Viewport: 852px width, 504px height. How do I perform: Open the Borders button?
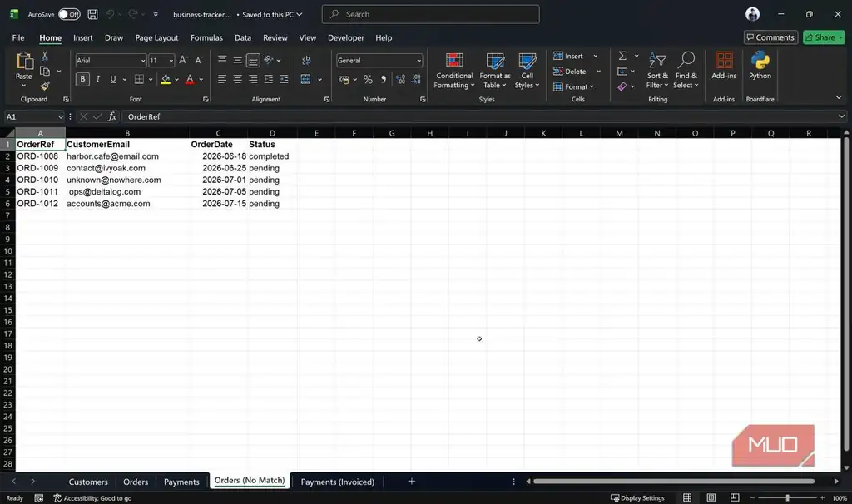[139, 79]
